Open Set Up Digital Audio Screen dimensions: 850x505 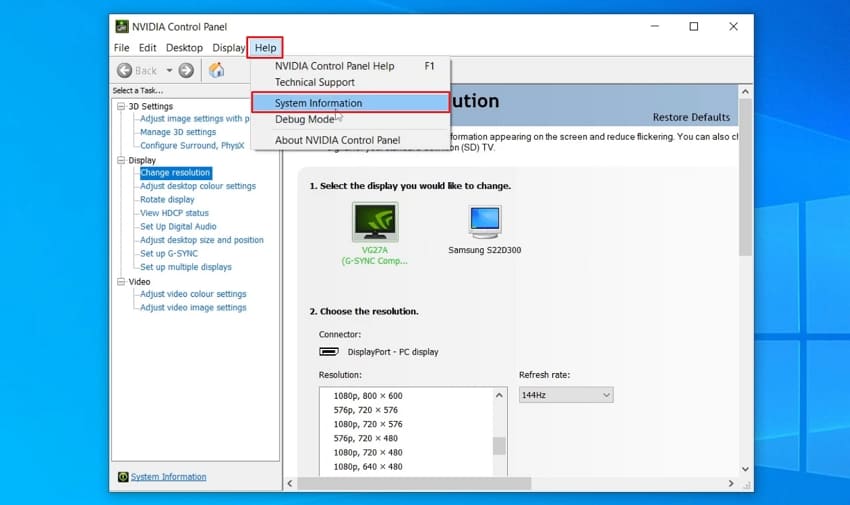178,226
